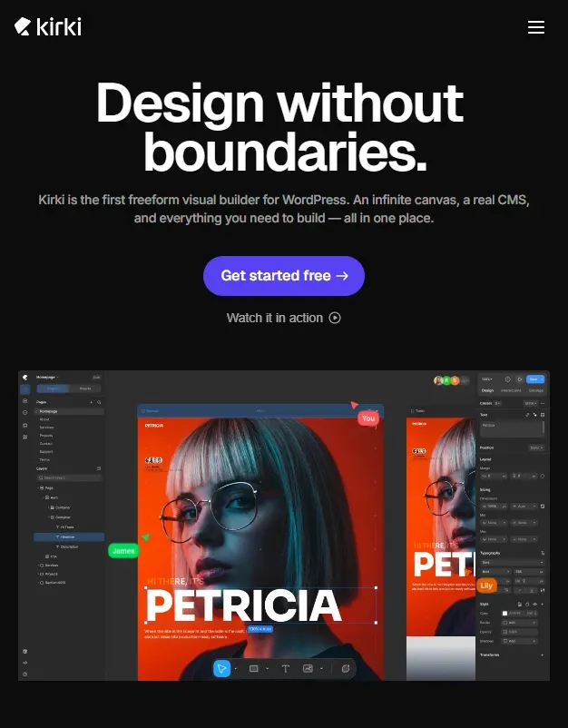Switch to the Interactions tab
The height and width of the screenshot is (728, 568).
pyautogui.click(x=511, y=390)
